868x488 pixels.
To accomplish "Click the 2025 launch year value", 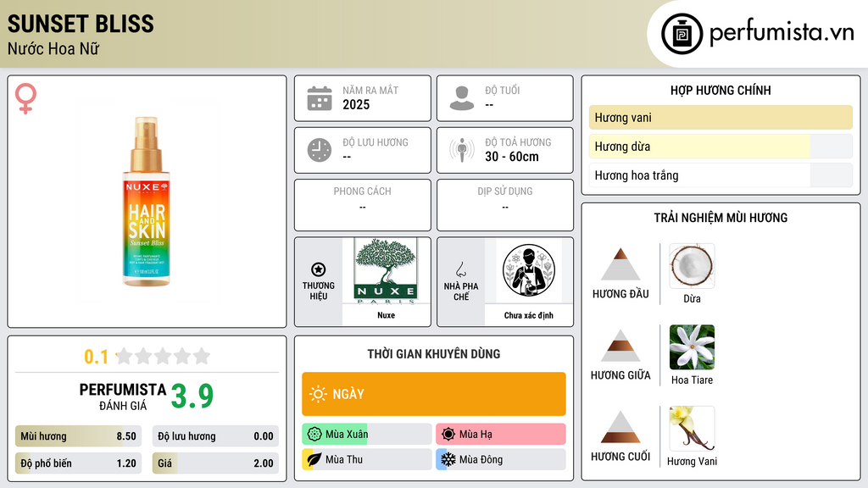I will [356, 104].
